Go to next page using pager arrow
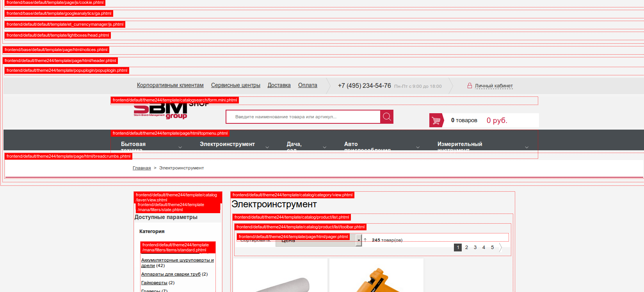 [500, 247]
